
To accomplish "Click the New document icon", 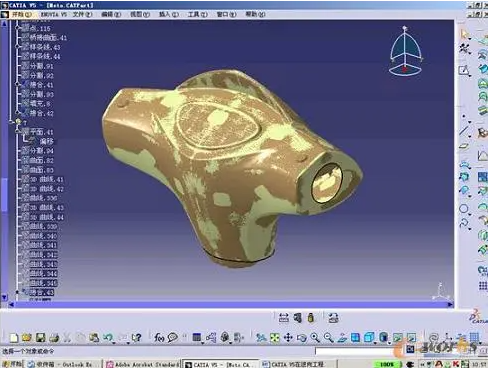I will click(x=14, y=338).
